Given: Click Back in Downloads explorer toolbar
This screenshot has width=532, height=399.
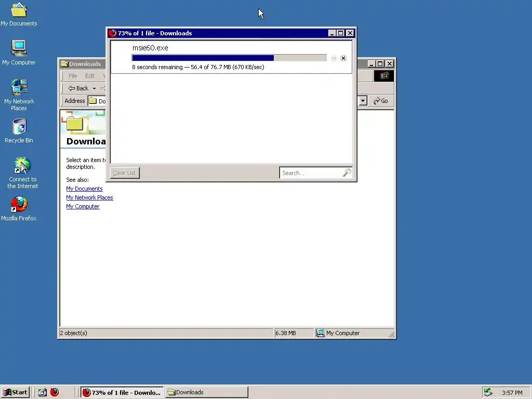Looking at the screenshot, I should pyautogui.click(x=79, y=88).
